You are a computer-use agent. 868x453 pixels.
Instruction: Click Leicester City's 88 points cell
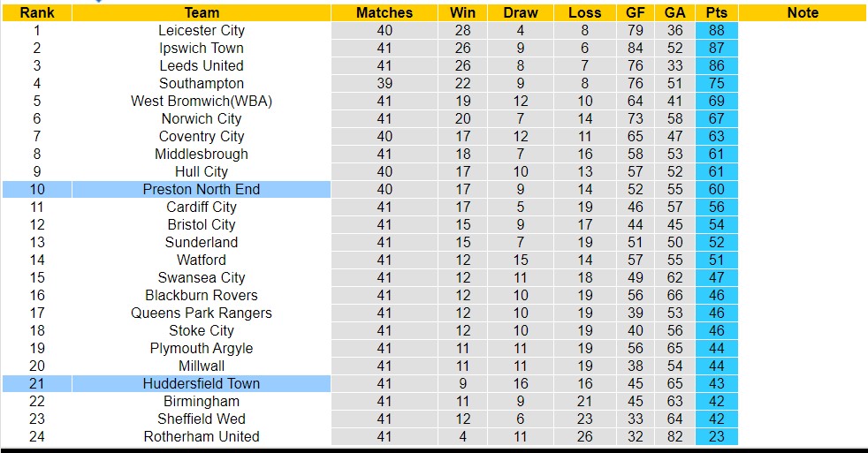click(x=716, y=30)
